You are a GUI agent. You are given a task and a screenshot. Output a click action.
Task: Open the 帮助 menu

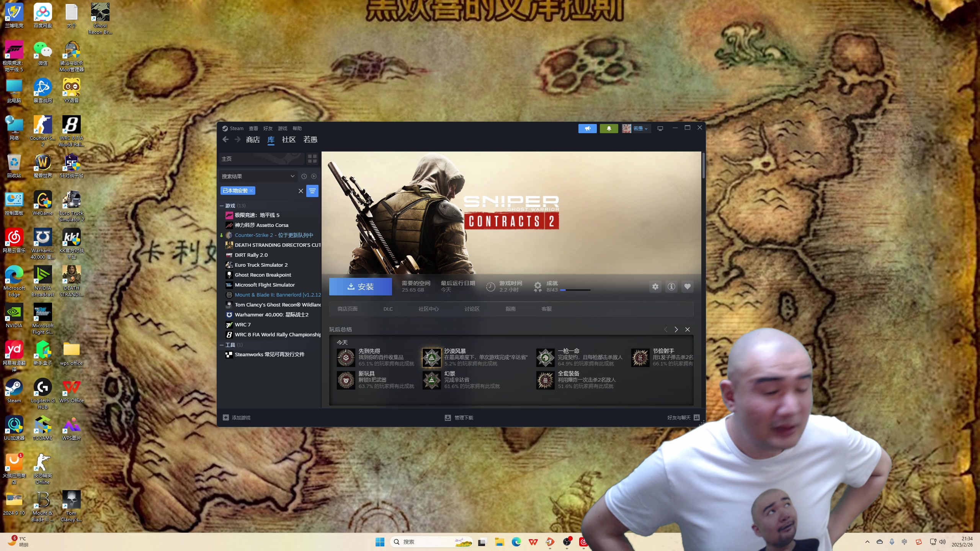pyautogui.click(x=297, y=129)
